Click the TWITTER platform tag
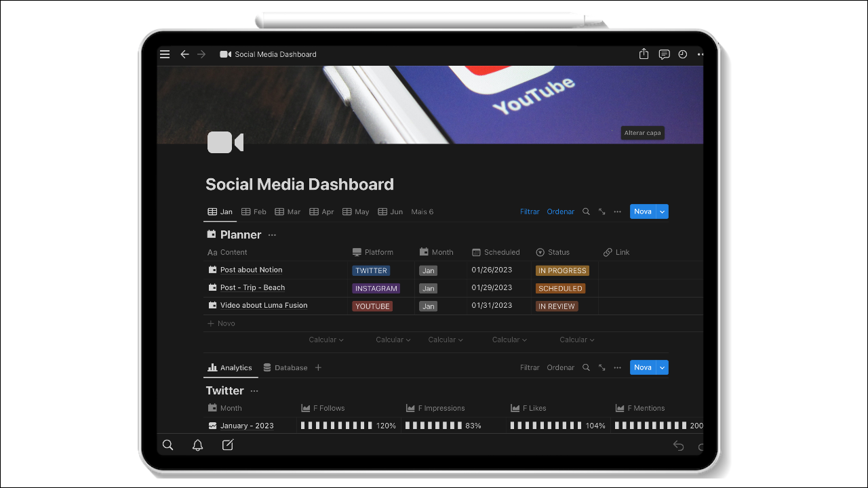The image size is (868, 488). 371,270
